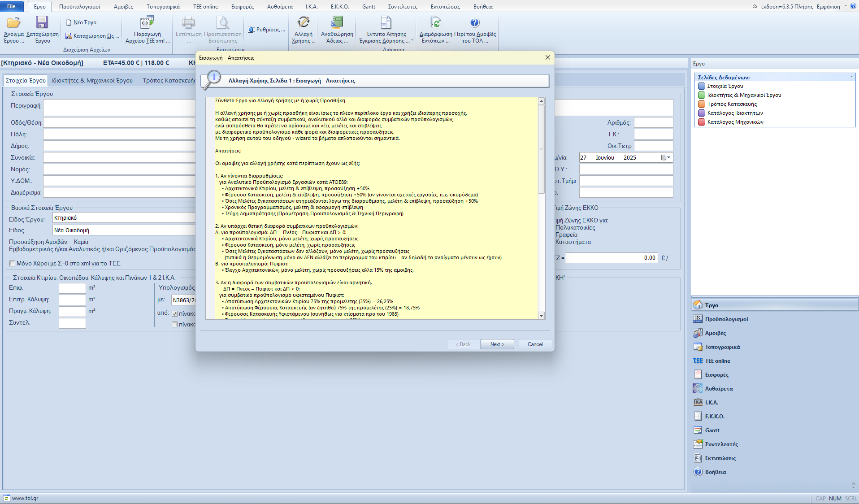Screen dimensions: 859x504
Task: Click Παραγωγή Αρχείου ΤΕΕ xml icon
Action: (x=147, y=23)
